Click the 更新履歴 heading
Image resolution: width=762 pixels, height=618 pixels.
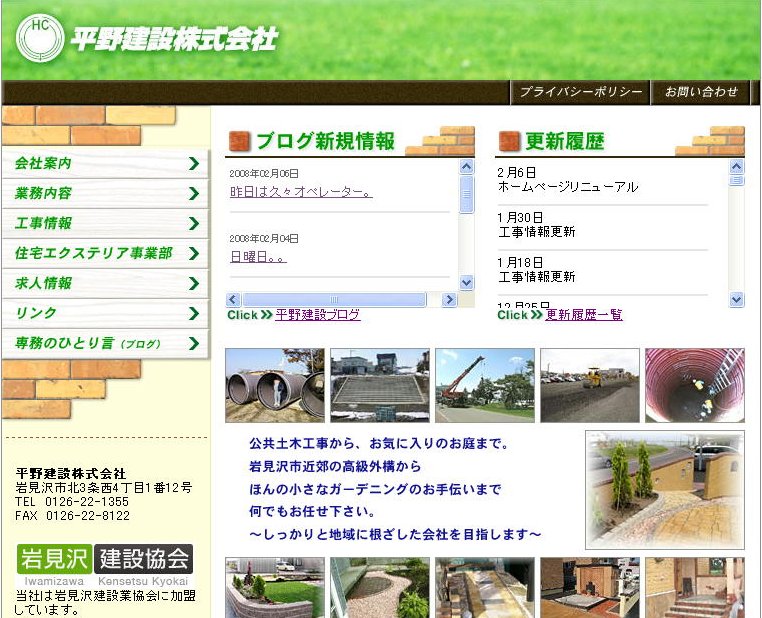tap(565, 141)
